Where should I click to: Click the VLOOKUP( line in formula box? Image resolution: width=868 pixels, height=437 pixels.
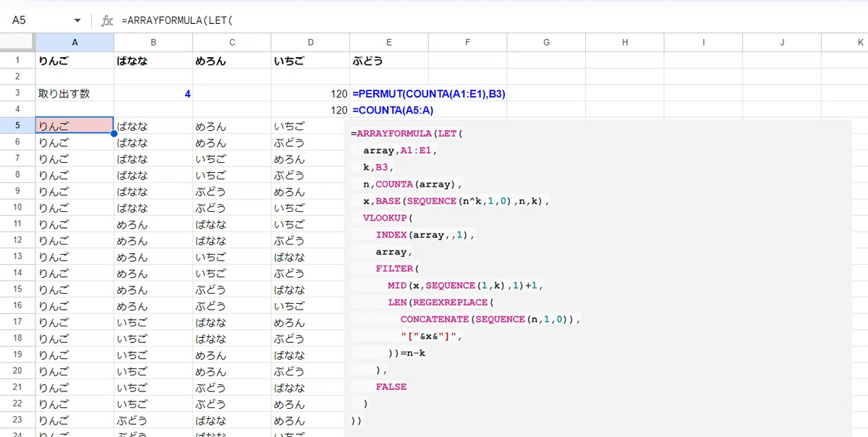[x=388, y=218]
